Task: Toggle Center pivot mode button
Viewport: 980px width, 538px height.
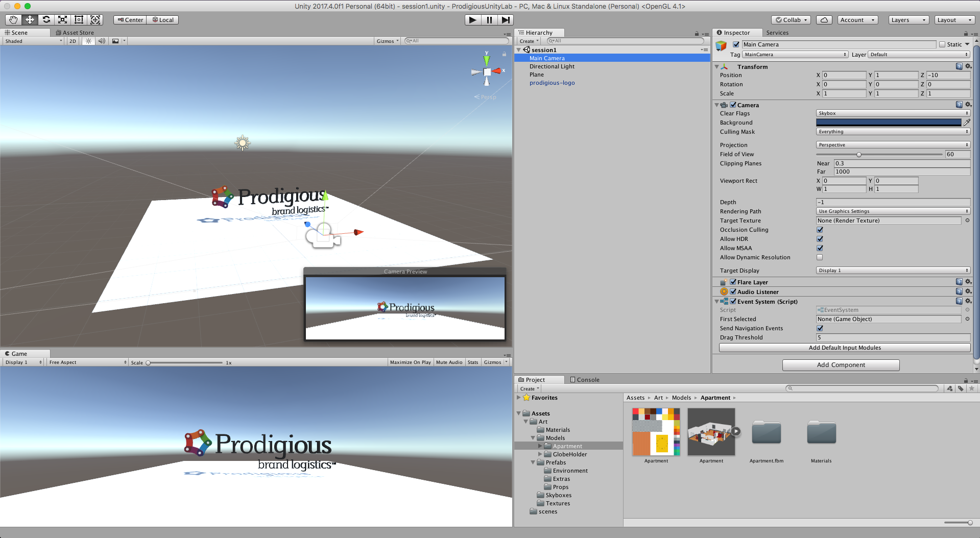Action: coord(130,20)
